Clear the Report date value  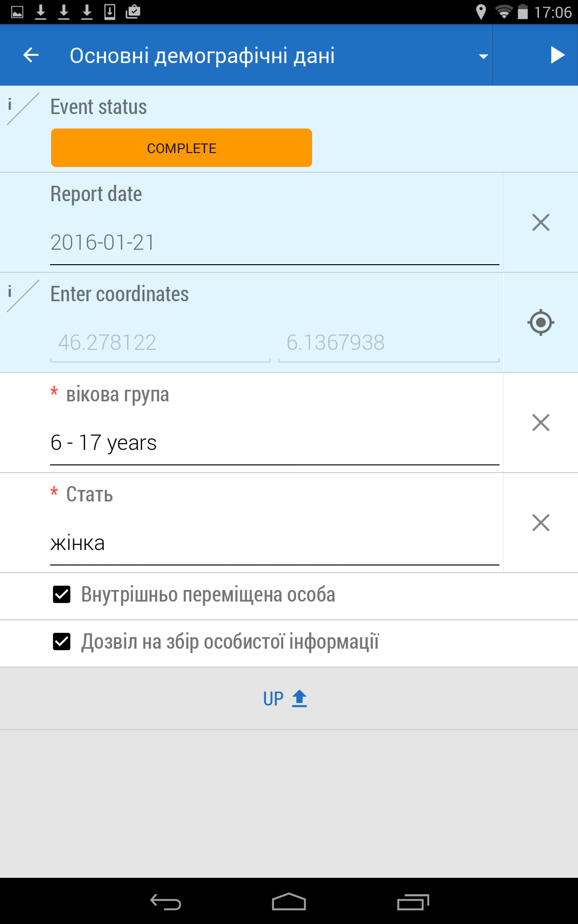[540, 222]
